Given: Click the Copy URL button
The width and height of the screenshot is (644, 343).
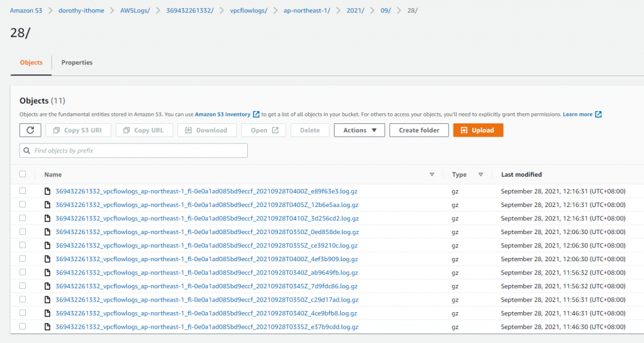Looking at the screenshot, I should coord(144,130).
